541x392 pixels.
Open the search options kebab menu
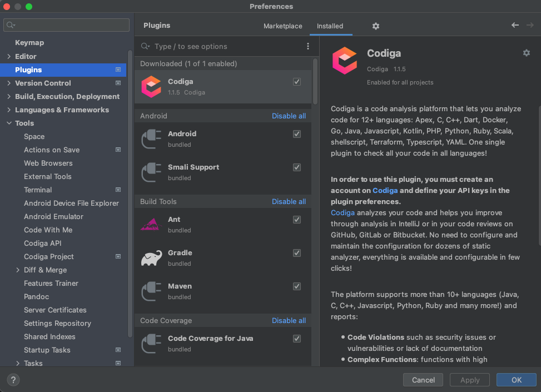pos(308,46)
